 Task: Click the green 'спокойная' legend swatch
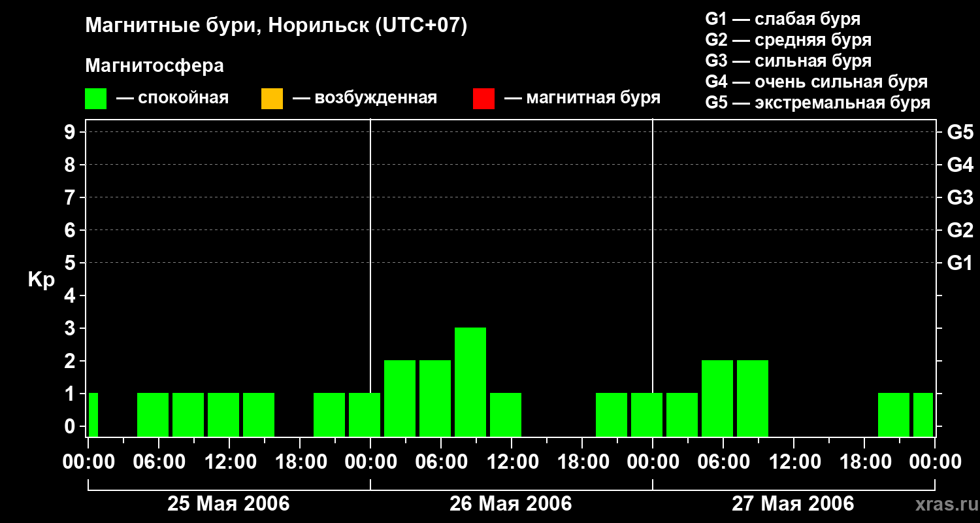click(x=96, y=99)
